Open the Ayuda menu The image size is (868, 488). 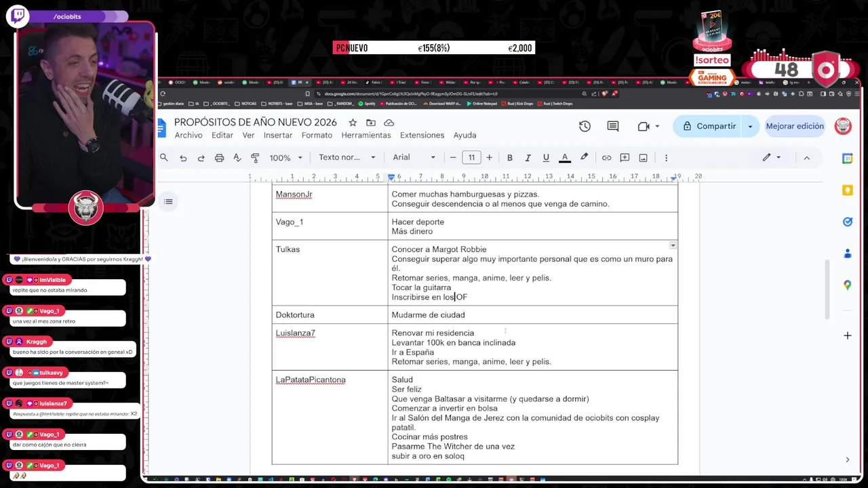(465, 135)
